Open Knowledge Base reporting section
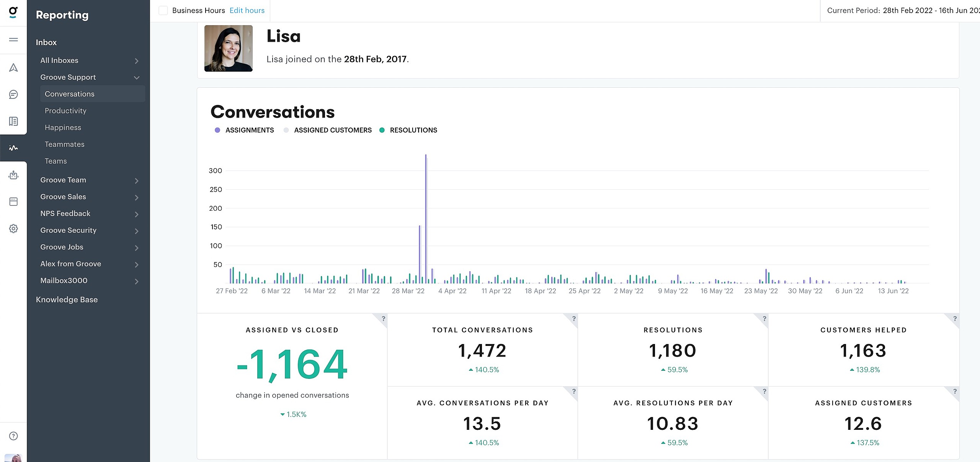The image size is (980, 462). coord(67,300)
